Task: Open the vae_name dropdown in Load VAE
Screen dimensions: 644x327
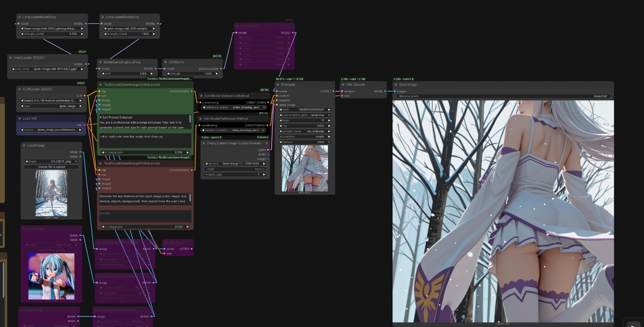Action: (x=51, y=130)
